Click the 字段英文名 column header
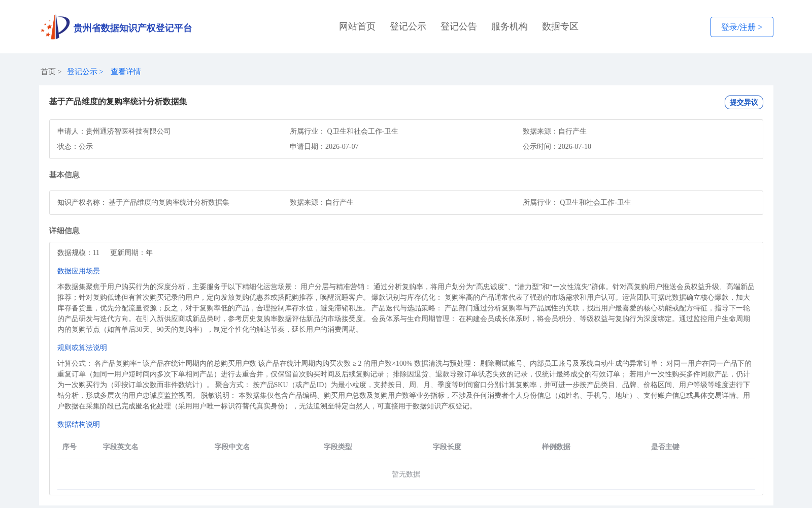Screen dimensions: 812x508 pos(121,447)
